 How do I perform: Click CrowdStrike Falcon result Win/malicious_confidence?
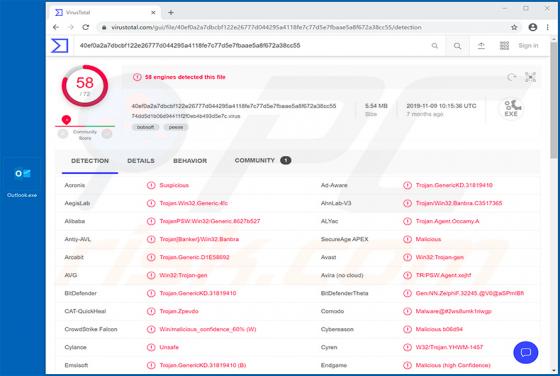208,329
